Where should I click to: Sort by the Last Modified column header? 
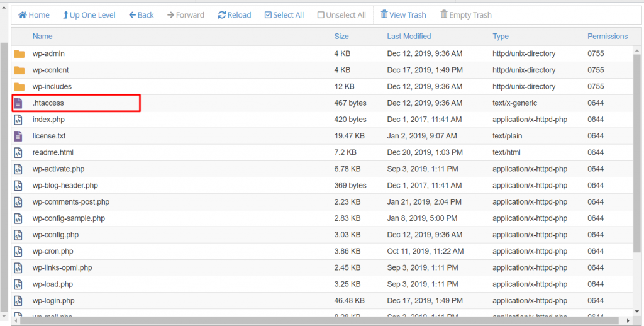[409, 37]
